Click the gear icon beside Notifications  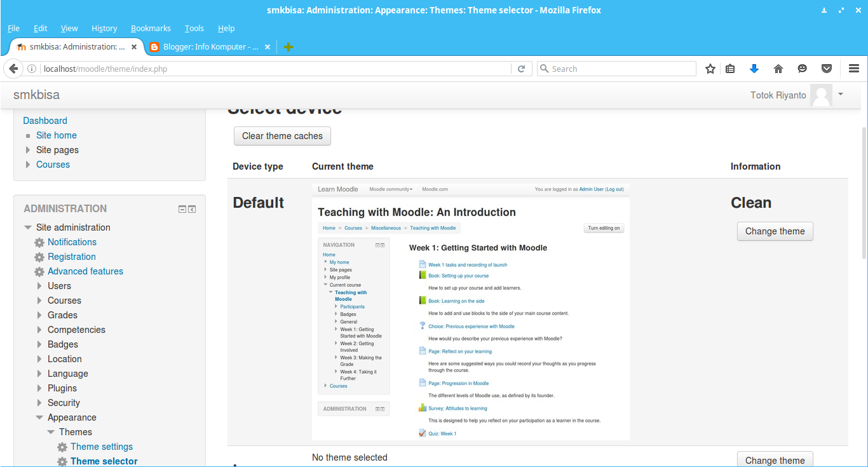click(x=39, y=243)
